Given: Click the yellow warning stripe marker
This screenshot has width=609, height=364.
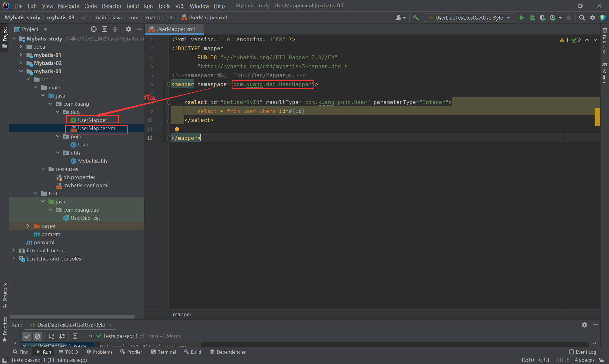Looking at the screenshot, I should coord(597,117).
